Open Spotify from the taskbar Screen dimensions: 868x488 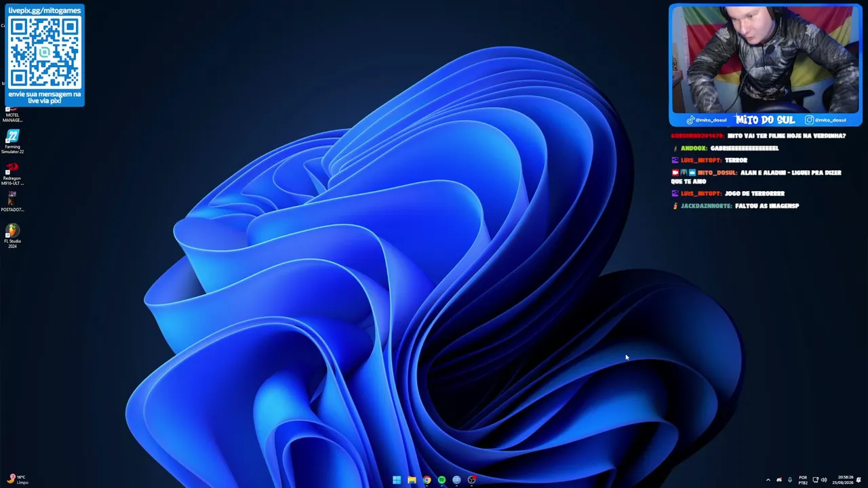click(x=441, y=480)
